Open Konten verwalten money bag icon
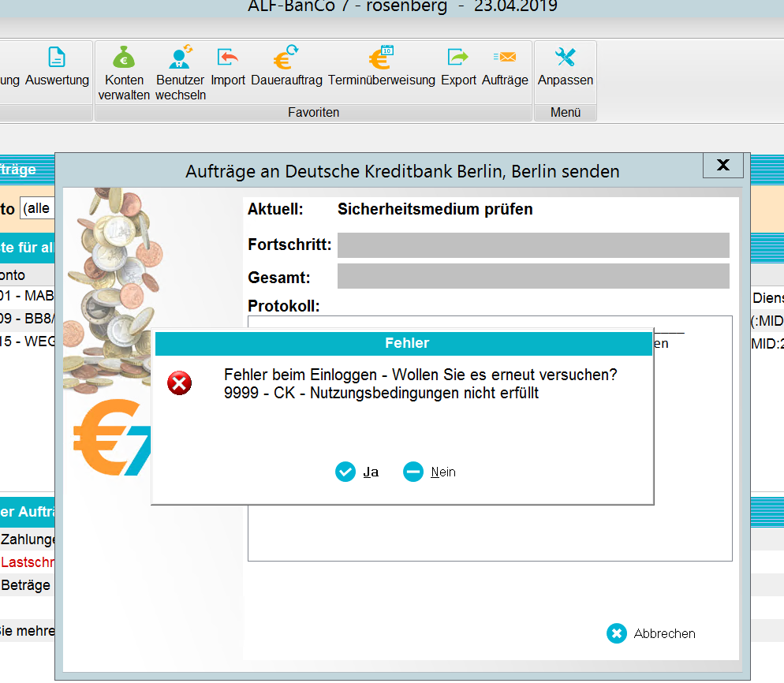Image resolution: width=784 pixels, height=683 pixels. coord(124,57)
